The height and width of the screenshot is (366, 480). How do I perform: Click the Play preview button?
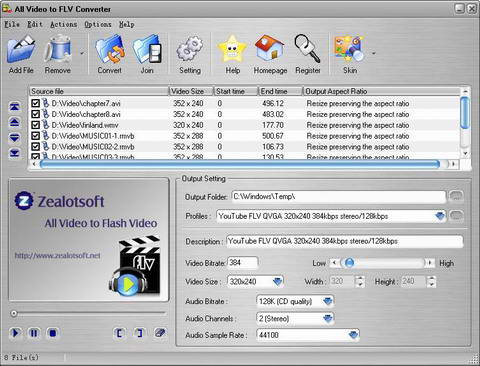pos(15,333)
